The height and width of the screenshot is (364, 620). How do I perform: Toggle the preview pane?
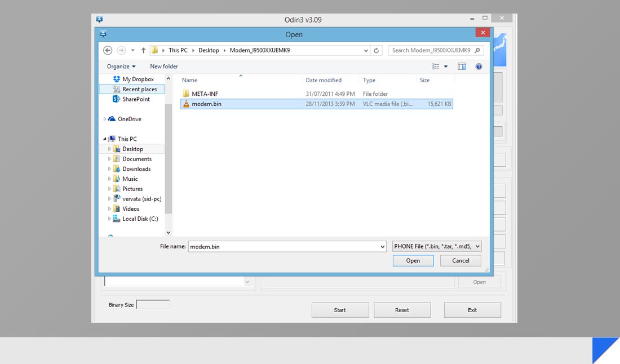point(462,66)
